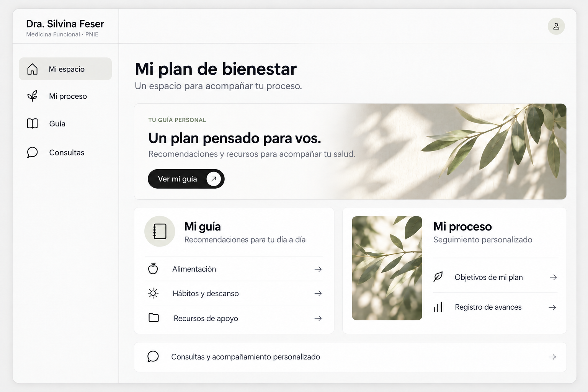Open the user profile avatar icon
Viewport: 588px width, 392px height.
[556, 26]
